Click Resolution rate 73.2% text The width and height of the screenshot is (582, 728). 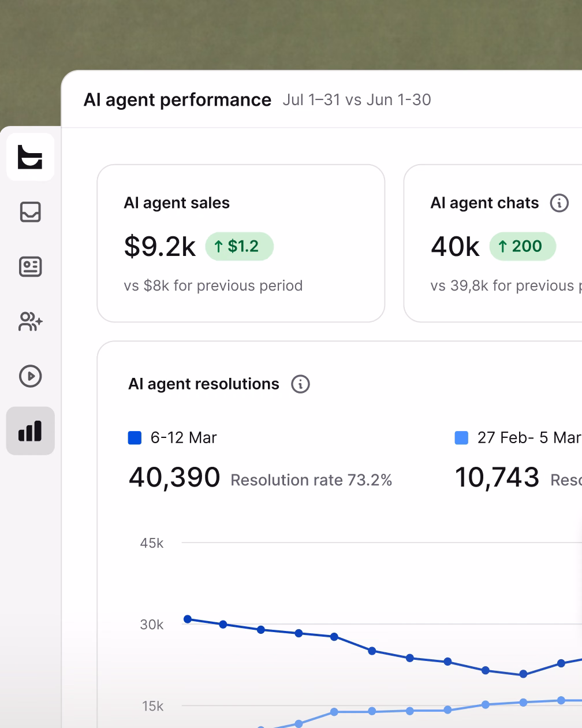tap(311, 480)
